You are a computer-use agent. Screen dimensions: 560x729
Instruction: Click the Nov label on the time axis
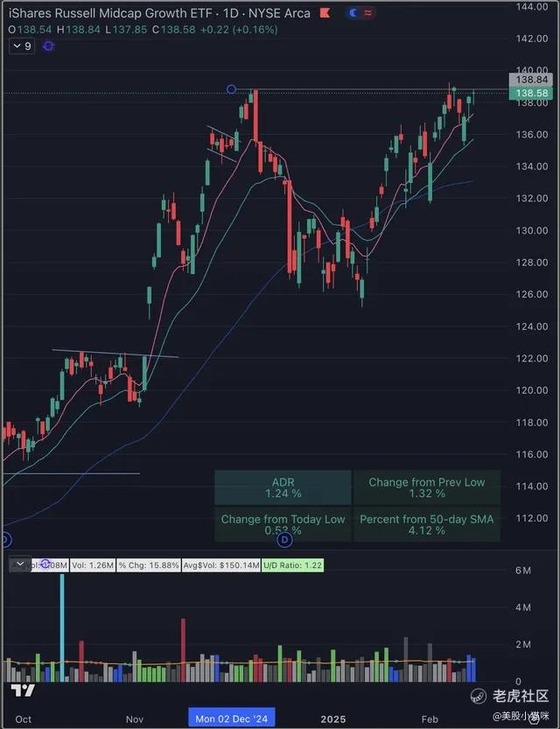134,718
